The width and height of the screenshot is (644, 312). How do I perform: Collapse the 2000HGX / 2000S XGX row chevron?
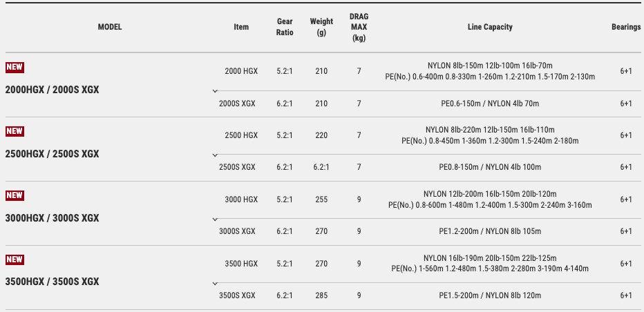coord(215,90)
